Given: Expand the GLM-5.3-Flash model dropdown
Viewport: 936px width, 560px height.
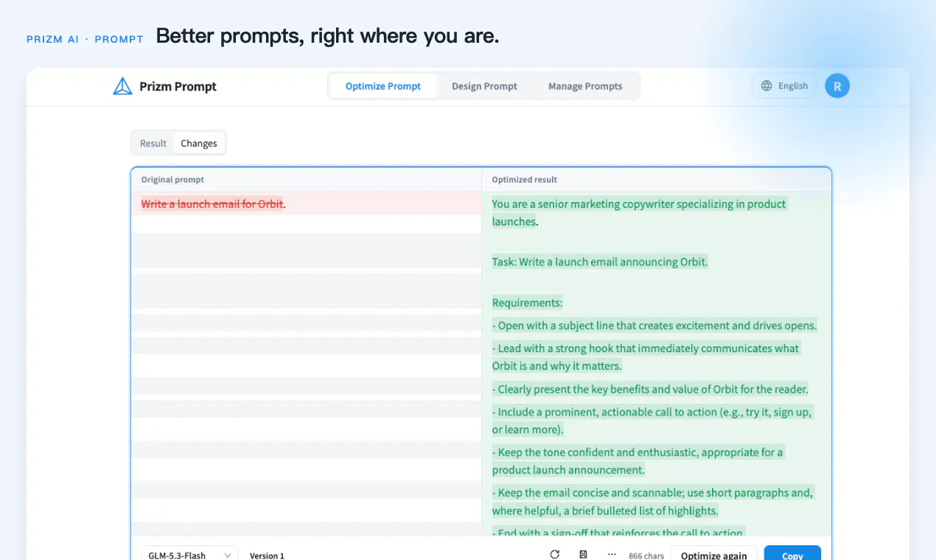Looking at the screenshot, I should click(189, 555).
